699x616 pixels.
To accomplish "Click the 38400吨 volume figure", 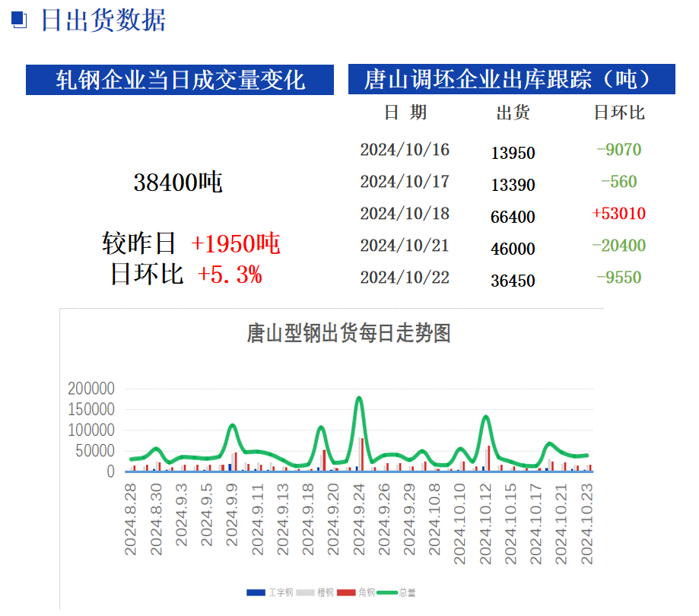I will click(x=178, y=183).
